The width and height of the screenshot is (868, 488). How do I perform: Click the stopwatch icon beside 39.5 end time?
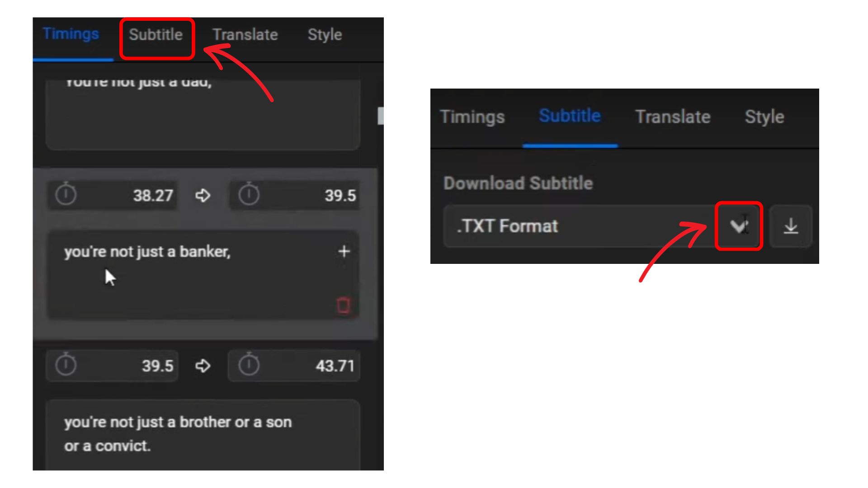[x=249, y=195]
